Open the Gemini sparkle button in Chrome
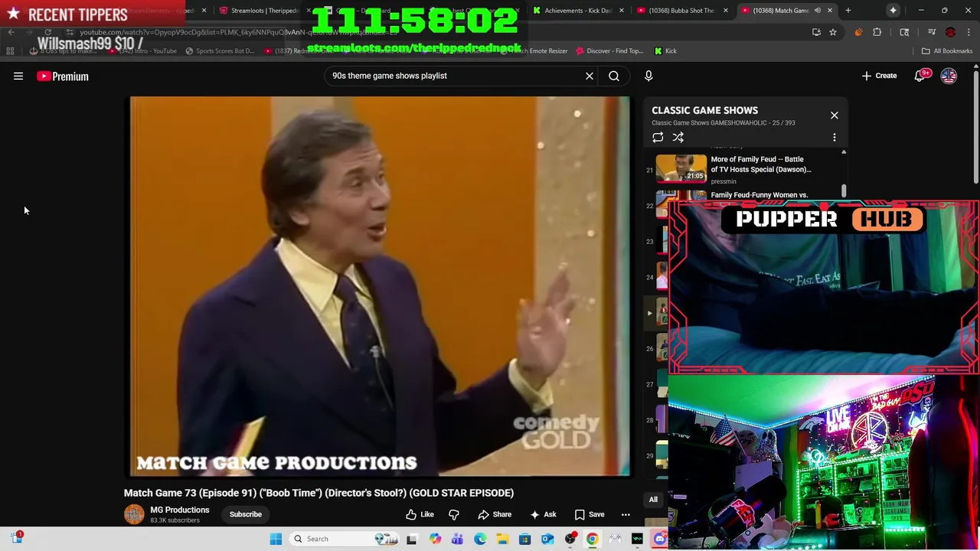The width and height of the screenshot is (980, 551). pyautogui.click(x=893, y=11)
